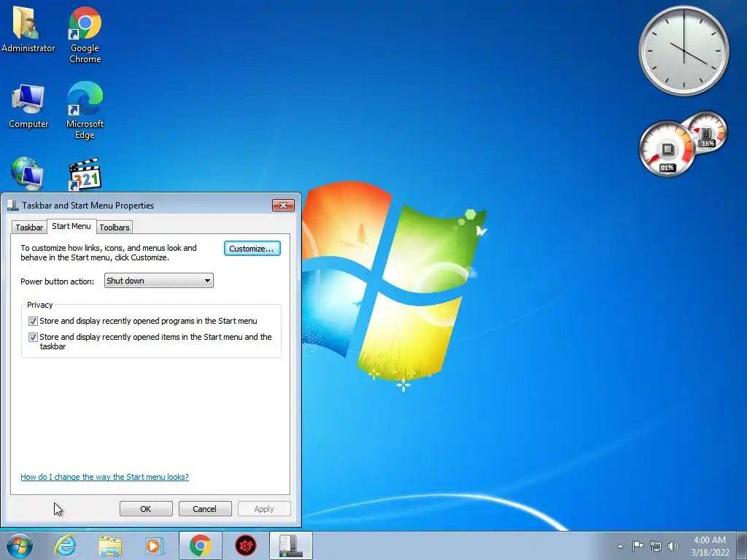Open the Computer desktop icon
The image size is (747, 560).
[28, 106]
